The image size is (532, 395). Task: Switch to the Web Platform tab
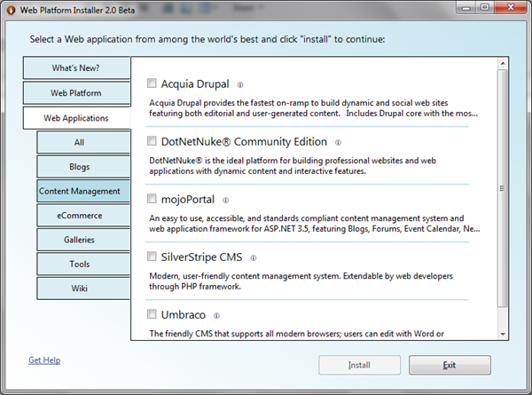76,93
